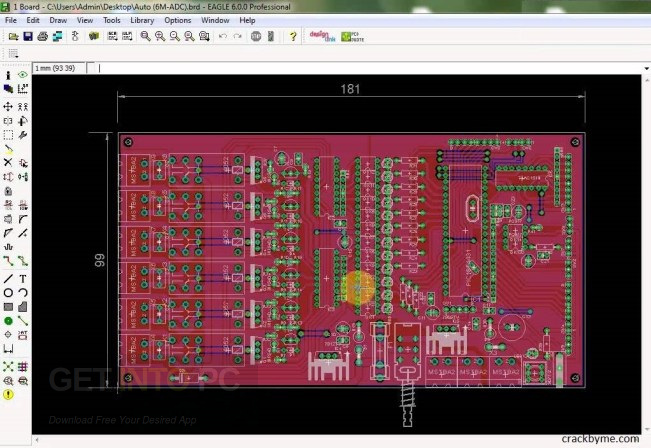The image size is (651, 448).
Task: Open the View menu
Action: [85, 20]
